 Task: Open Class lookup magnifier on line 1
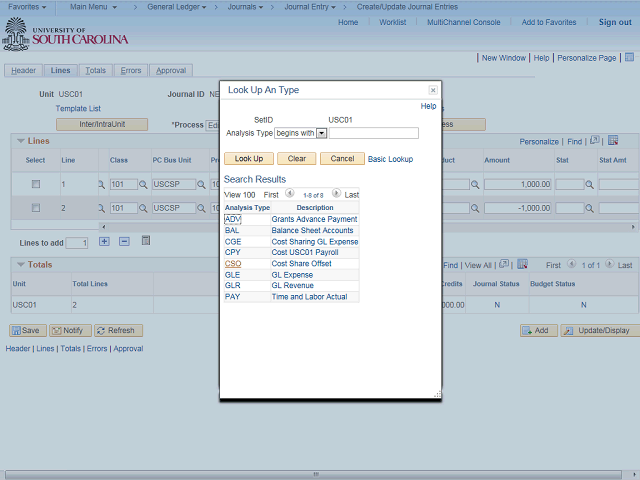tap(143, 184)
